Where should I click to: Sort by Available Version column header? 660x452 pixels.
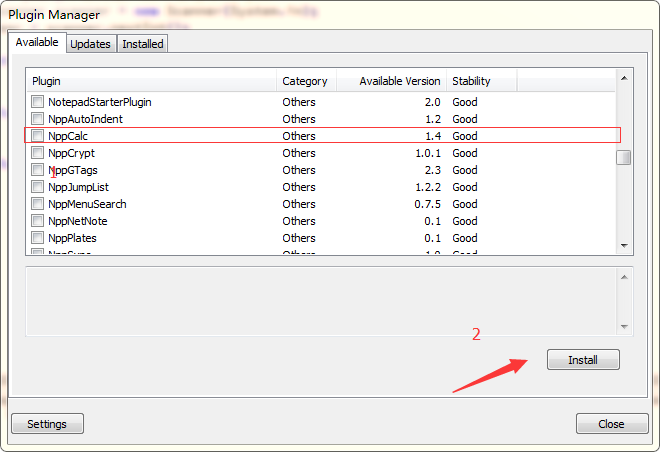coord(391,81)
